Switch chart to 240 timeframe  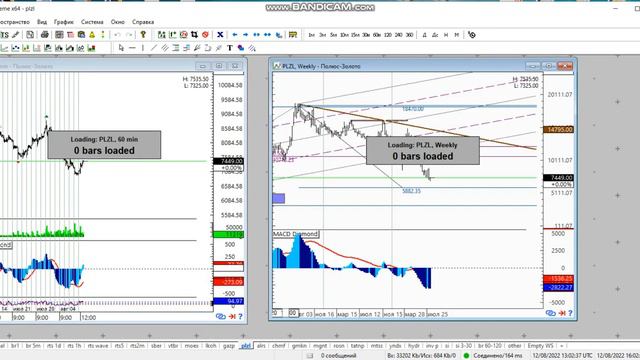(x=399, y=35)
